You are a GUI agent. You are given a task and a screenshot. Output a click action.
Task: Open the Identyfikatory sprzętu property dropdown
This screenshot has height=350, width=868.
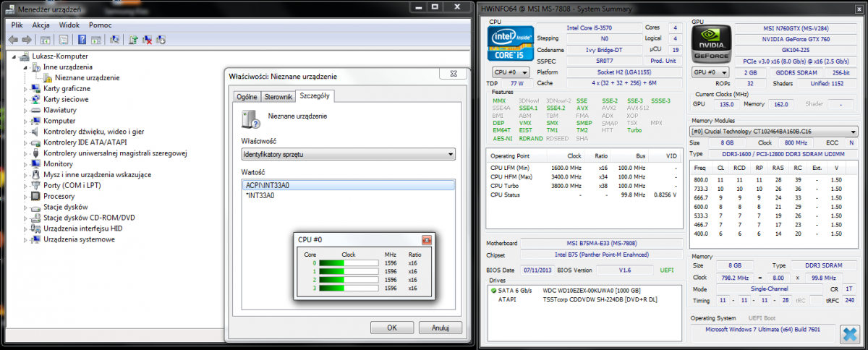tap(348, 154)
